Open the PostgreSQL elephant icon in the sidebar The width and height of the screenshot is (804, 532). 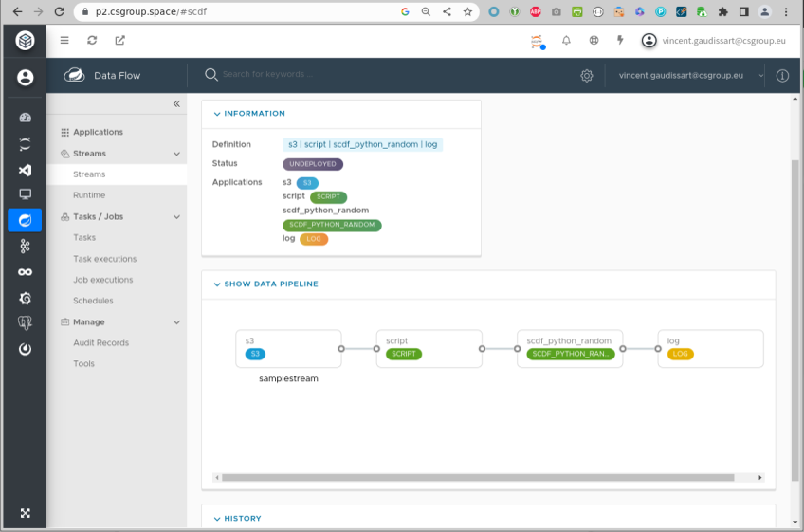click(25, 322)
